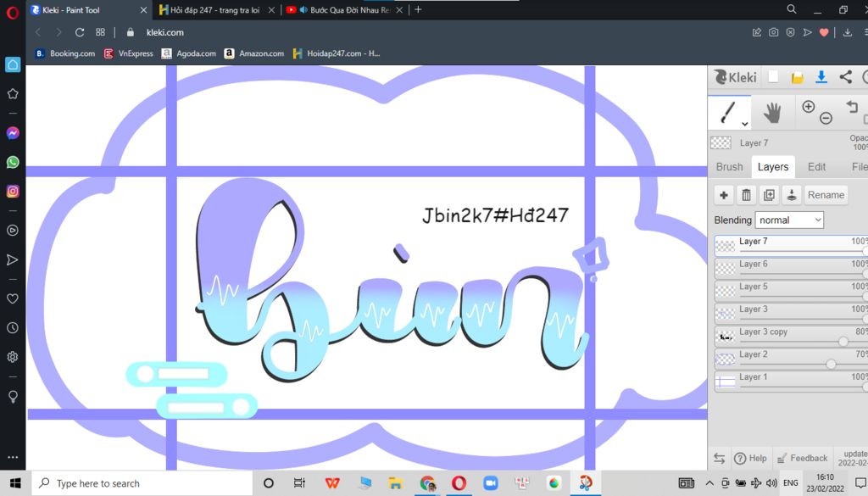The image size is (868, 496).
Task: Open the taskbar clock showing 16:10
Action: tap(825, 483)
